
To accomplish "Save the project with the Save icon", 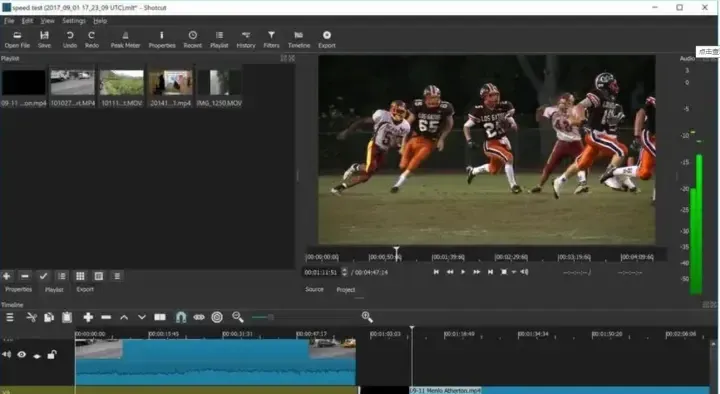I will 45,40.
